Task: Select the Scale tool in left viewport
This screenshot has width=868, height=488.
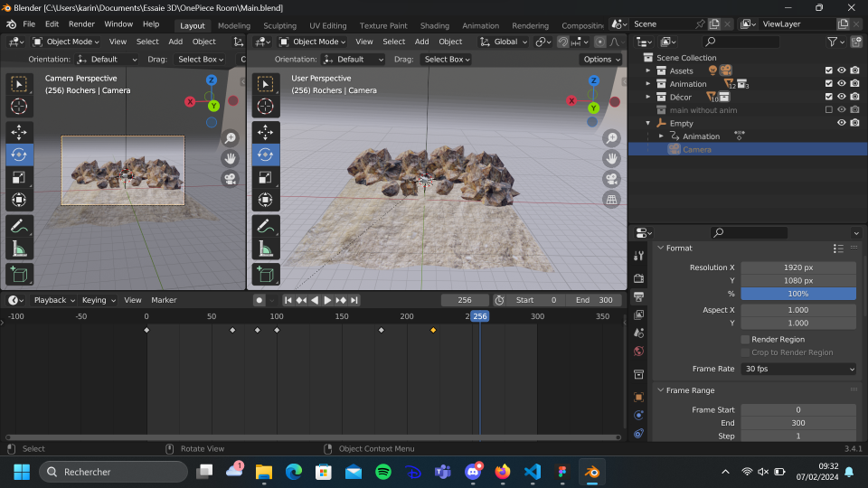Action: [x=19, y=177]
